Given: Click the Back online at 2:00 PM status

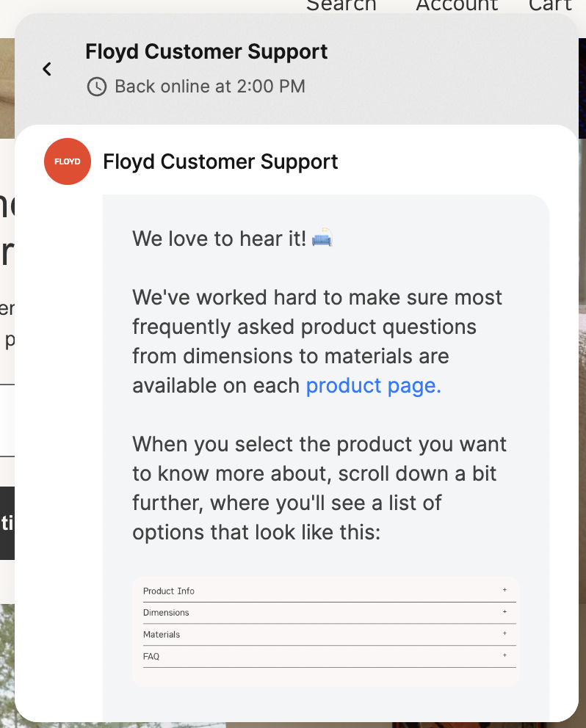Looking at the screenshot, I should click(210, 87).
